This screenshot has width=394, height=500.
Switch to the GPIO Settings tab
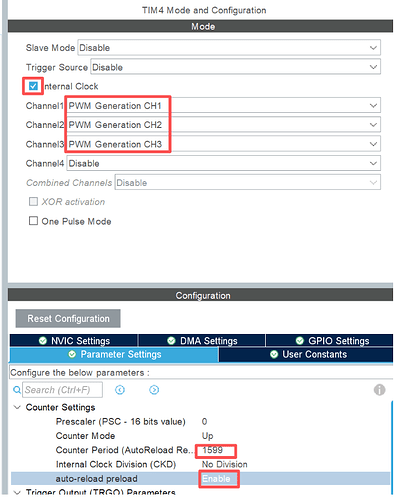329,341
